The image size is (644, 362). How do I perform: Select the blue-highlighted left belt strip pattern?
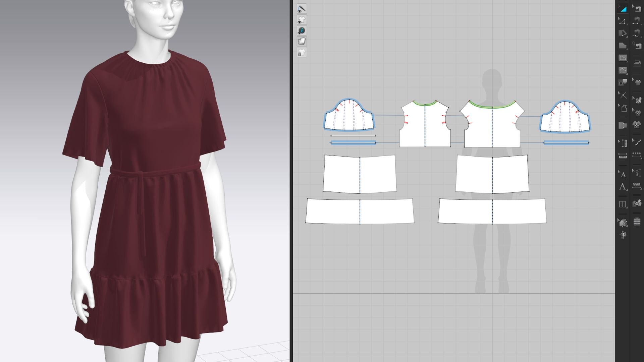(353, 143)
